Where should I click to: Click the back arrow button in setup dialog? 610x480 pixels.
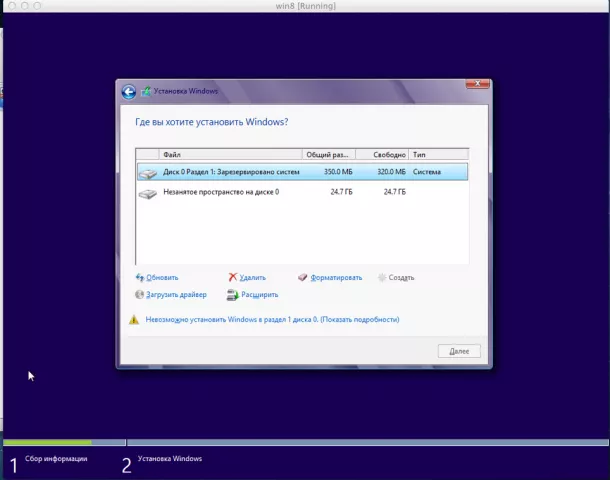click(128, 92)
